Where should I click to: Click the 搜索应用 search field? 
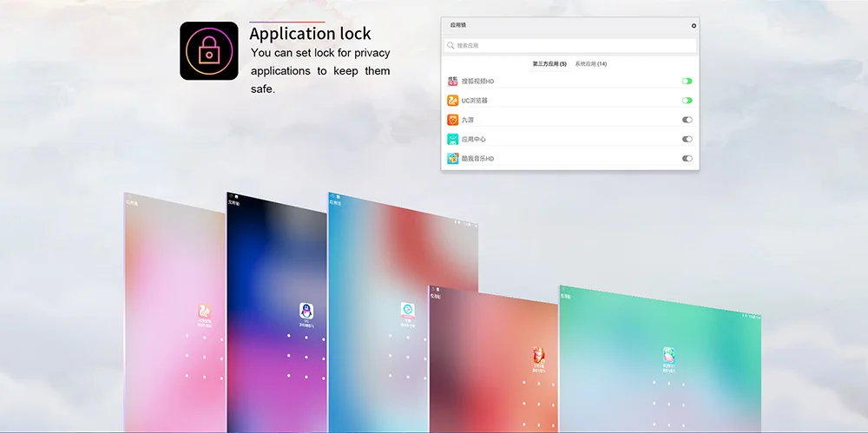570,45
